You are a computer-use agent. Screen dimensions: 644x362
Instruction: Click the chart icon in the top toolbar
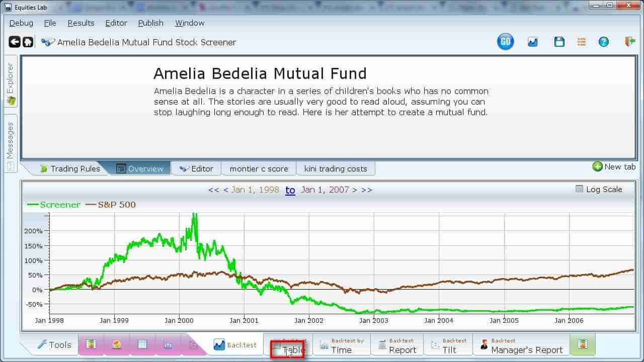533,42
